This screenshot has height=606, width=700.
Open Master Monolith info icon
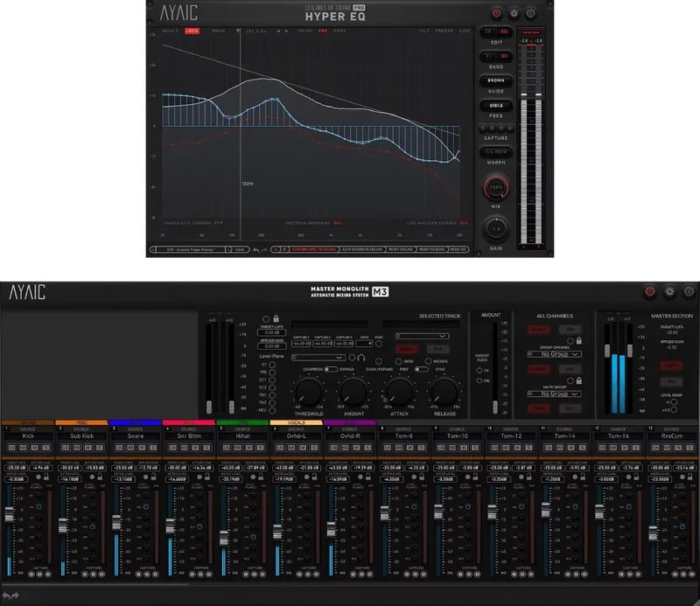(x=689, y=291)
